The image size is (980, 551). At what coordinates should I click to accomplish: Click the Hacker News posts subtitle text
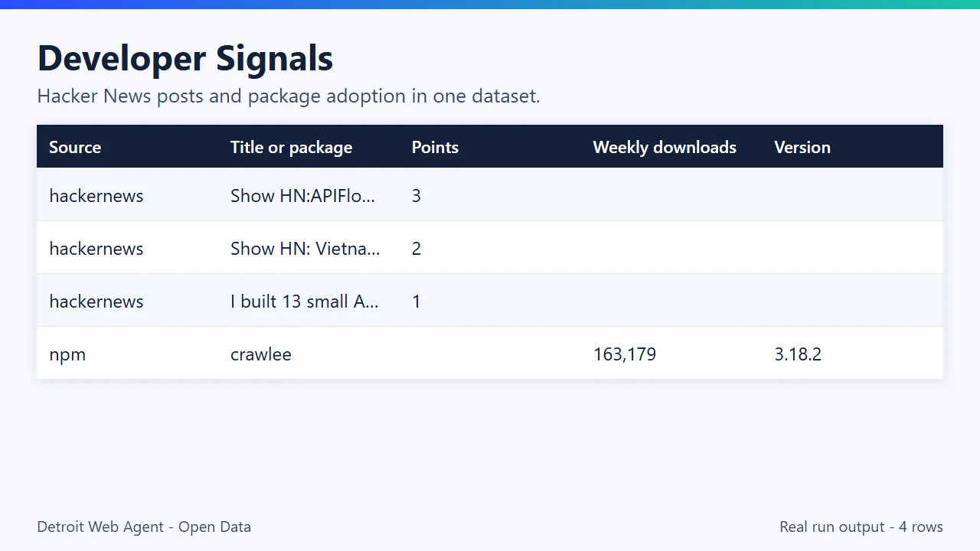click(x=289, y=96)
